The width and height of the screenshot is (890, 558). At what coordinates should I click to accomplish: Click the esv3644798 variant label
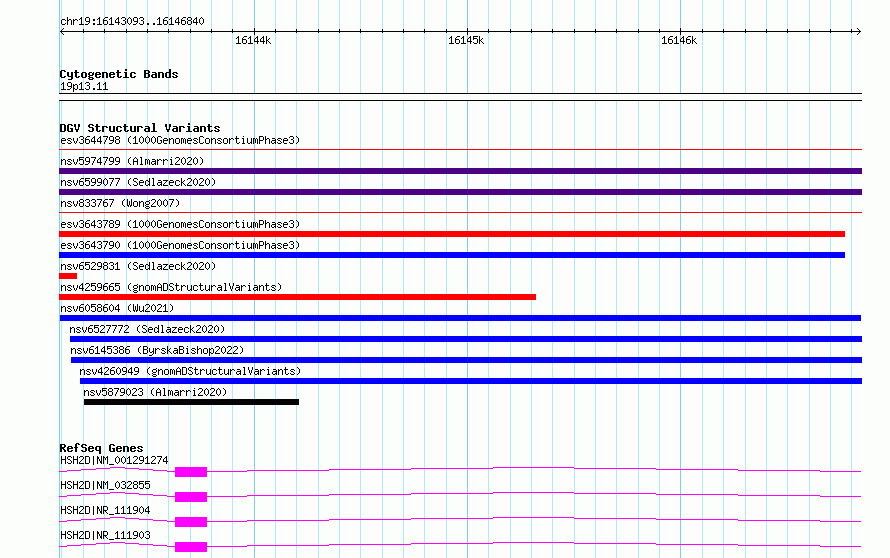[180, 140]
